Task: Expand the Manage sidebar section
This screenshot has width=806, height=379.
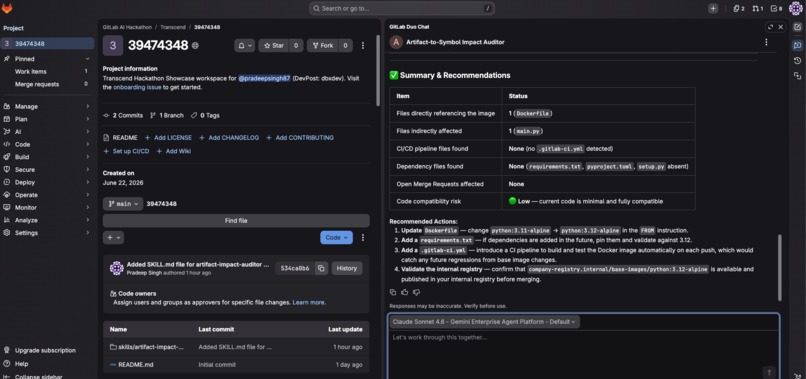Action: [x=47, y=106]
